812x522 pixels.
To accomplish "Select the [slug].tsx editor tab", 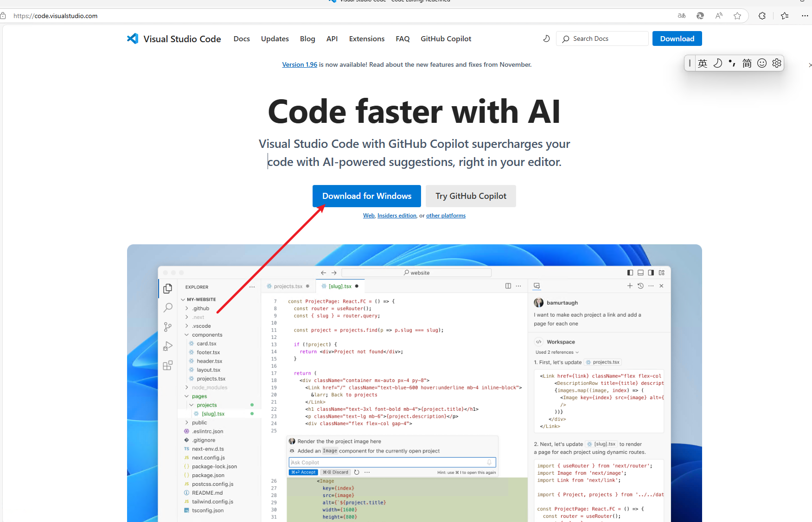I will (x=340, y=286).
